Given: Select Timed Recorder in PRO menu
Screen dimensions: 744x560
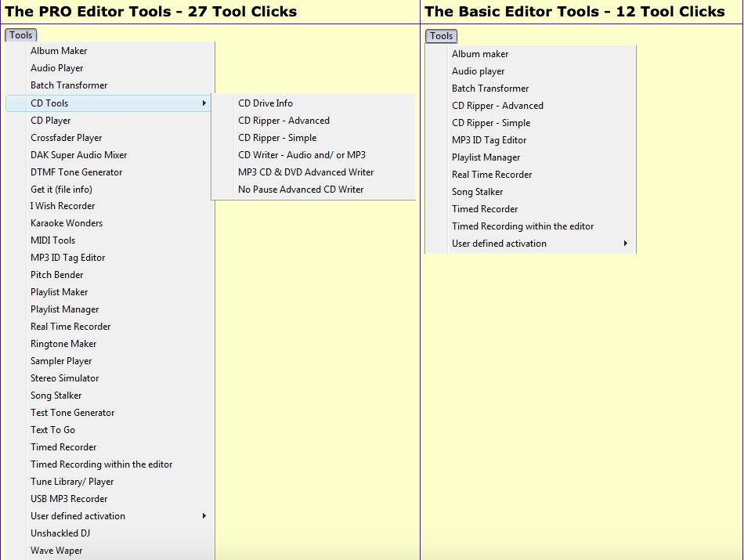Looking at the screenshot, I should point(63,447).
